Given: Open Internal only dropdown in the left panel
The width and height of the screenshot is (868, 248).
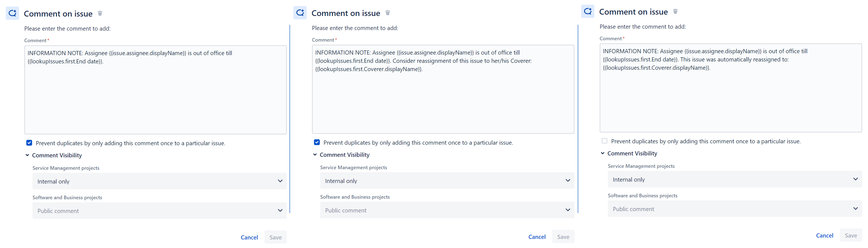Looking at the screenshot, I should (159, 181).
